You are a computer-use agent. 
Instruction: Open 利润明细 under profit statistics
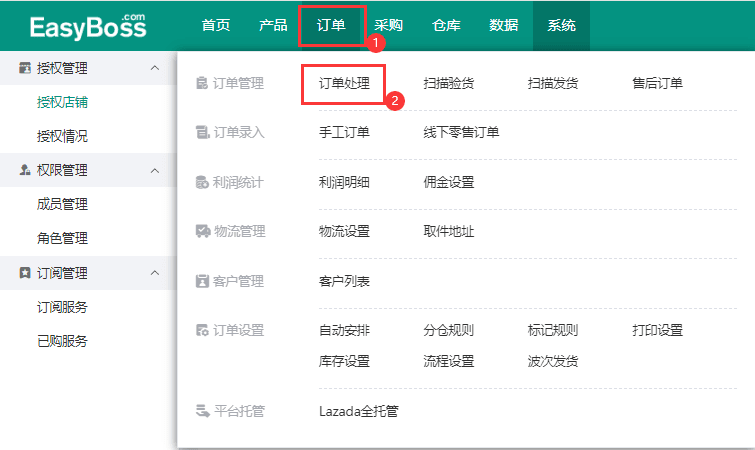click(344, 183)
